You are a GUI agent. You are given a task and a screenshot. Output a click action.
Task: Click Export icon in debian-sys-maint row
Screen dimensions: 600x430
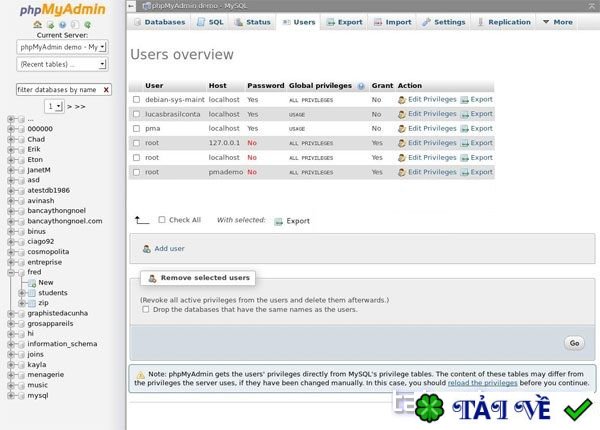(465, 100)
